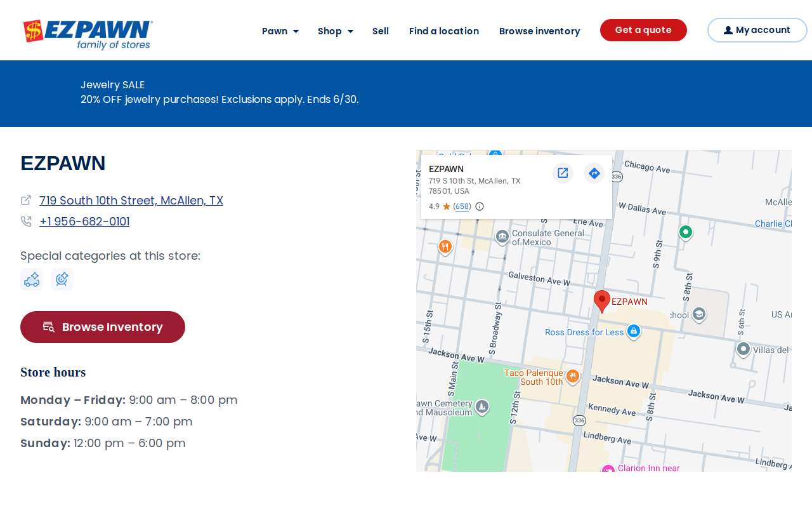Click the EZPAWN family of stores logo
This screenshot has width=812, height=508.
[88, 34]
